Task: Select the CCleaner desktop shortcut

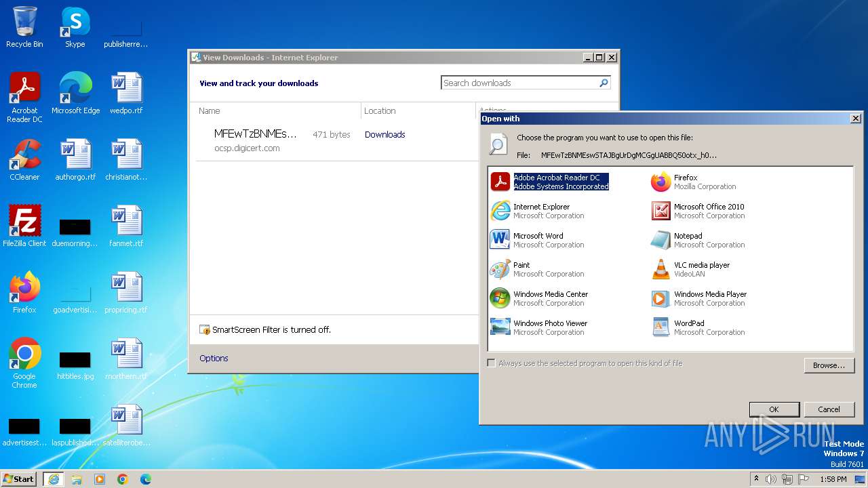Action: tap(24, 160)
